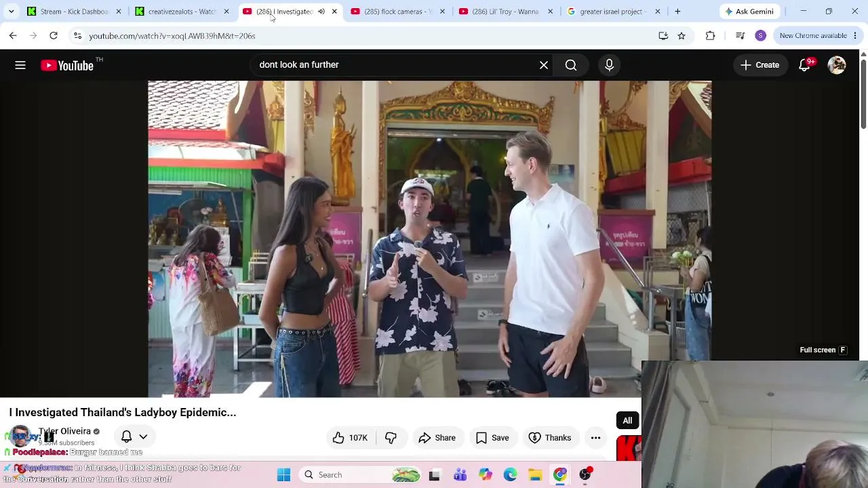Launch Copilot from the taskbar
The image size is (868, 488).
pyautogui.click(x=485, y=475)
